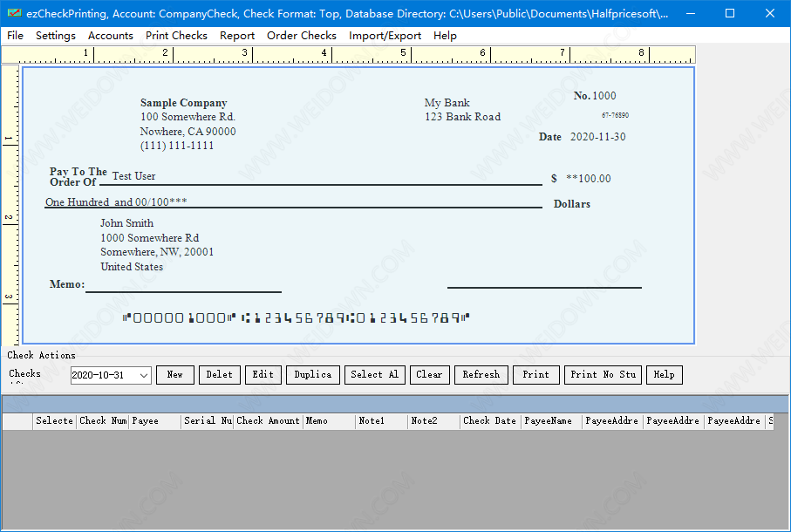Screen dimensions: 791x532
Task: Click the (111) 111-1111 phone number
Action: [176, 146]
